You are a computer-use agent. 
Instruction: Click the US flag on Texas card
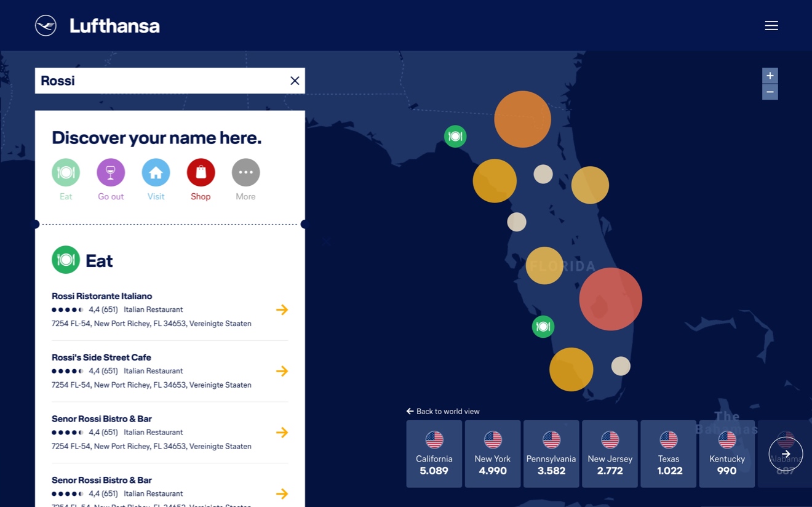668,440
